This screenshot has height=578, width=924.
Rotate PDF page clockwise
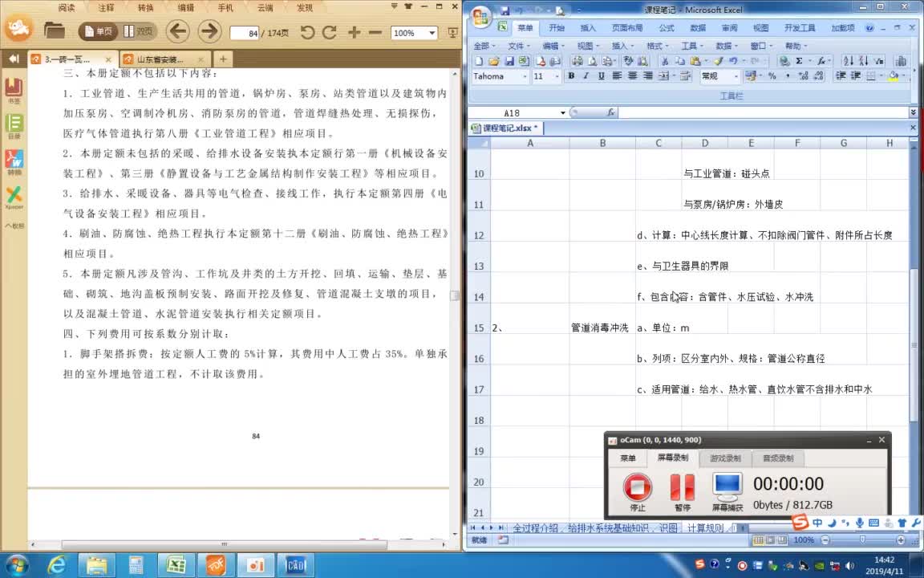(x=330, y=32)
